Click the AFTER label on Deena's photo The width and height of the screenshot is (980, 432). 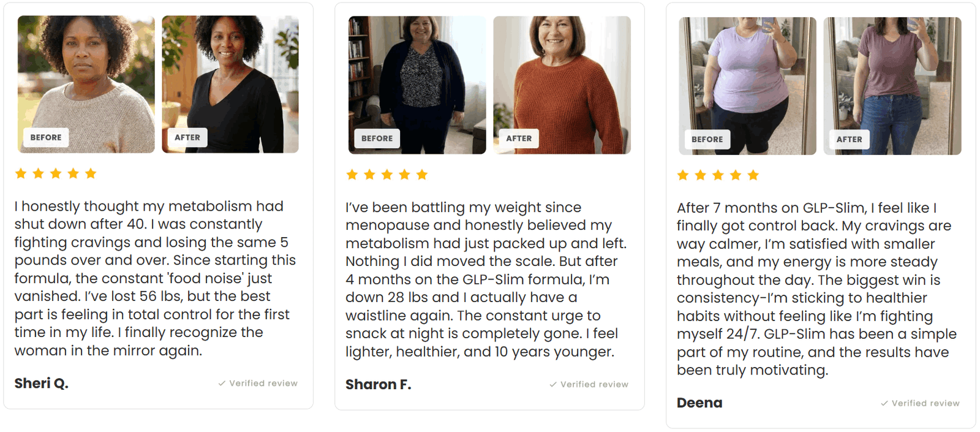[849, 139]
